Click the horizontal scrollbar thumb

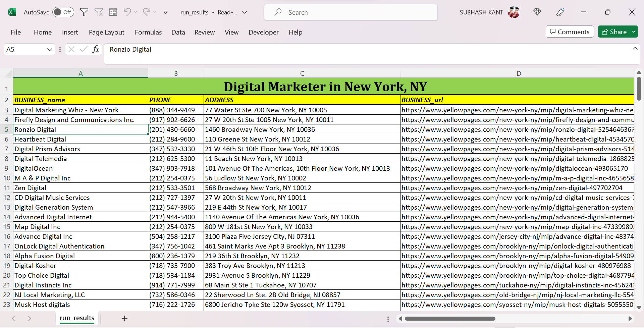(450, 319)
